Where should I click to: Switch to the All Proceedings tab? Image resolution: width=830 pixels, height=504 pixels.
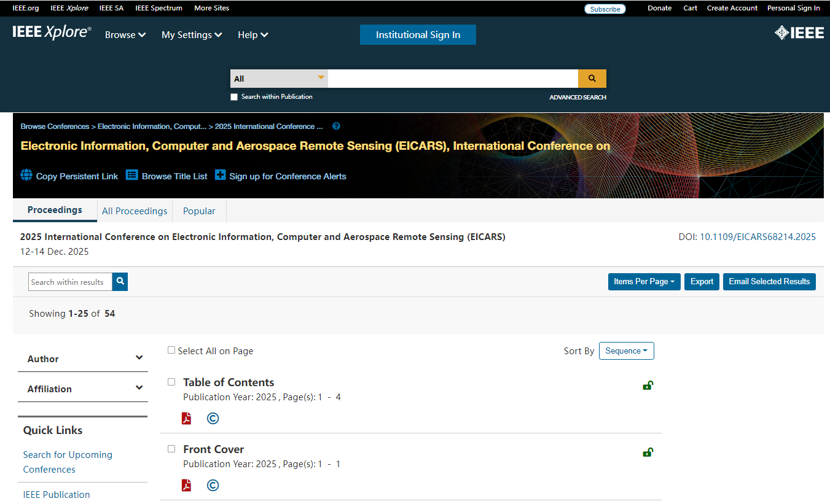[135, 211]
